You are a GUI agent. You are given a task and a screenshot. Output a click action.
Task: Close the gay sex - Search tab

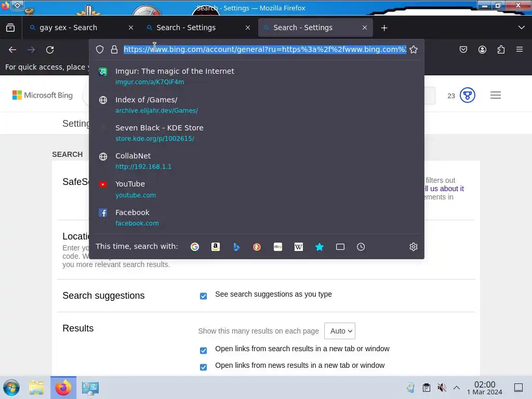(x=131, y=28)
